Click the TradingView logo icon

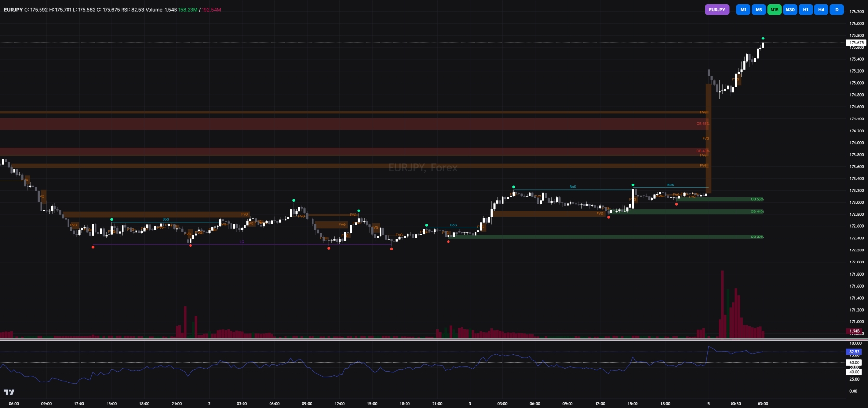pyautogui.click(x=9, y=392)
